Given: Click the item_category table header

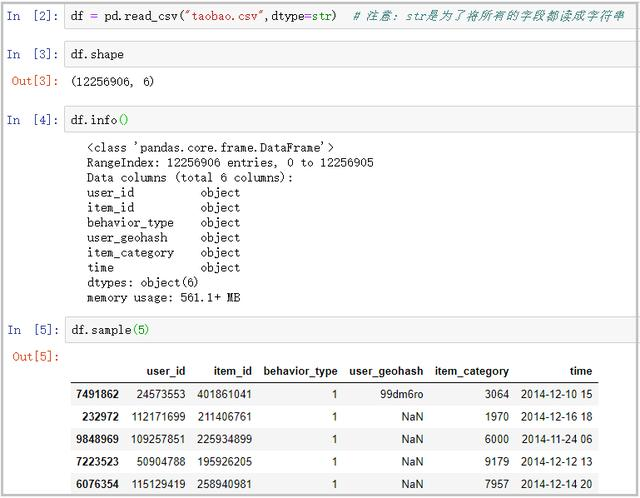Looking at the screenshot, I should 471,371.
